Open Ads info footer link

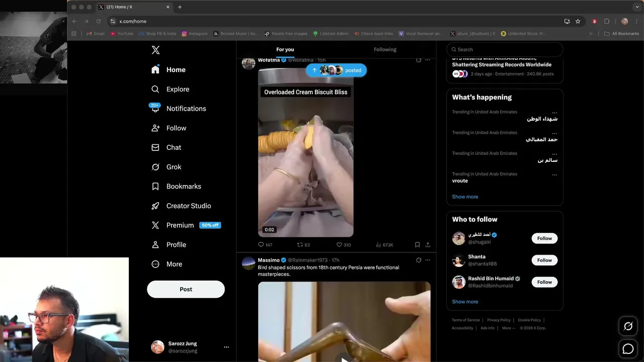pos(488,328)
